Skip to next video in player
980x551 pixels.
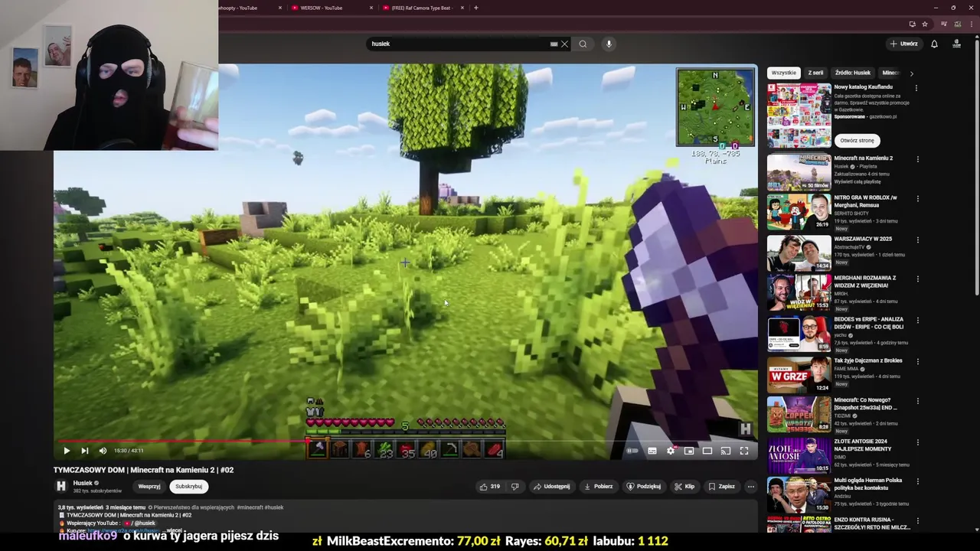click(x=84, y=451)
